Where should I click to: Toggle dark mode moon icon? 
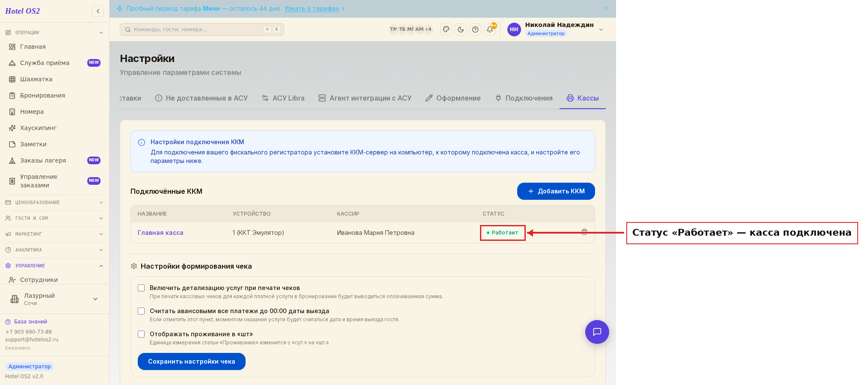tap(461, 30)
